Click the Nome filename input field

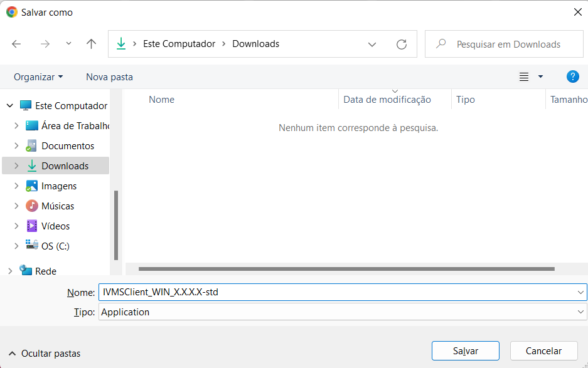336,292
